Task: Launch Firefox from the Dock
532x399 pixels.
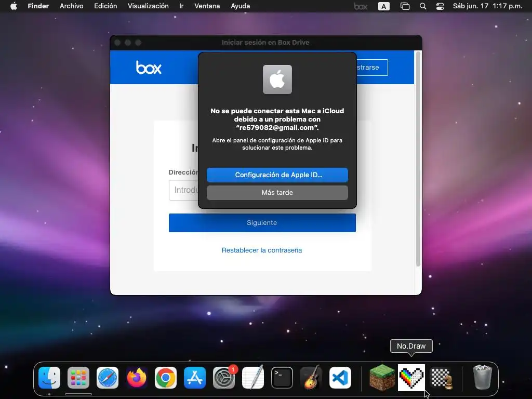Action: pos(137,378)
